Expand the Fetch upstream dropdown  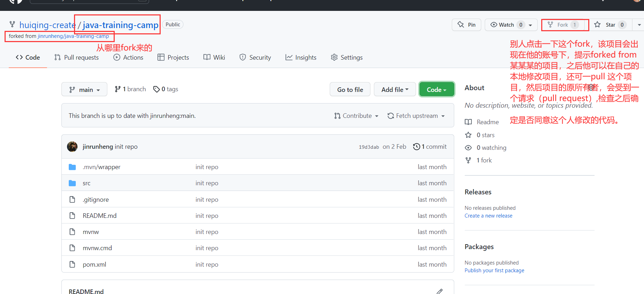pos(416,116)
